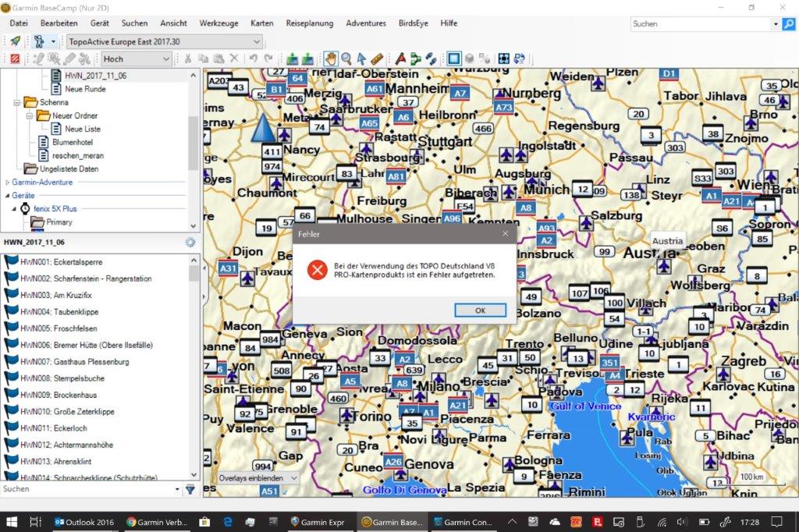Open the Werkzeuge menu

[218, 23]
